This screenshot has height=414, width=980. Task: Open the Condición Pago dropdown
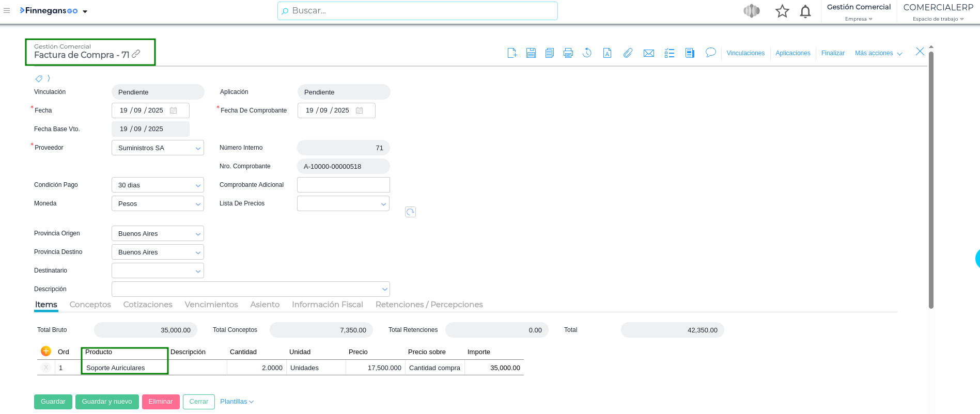pos(198,185)
